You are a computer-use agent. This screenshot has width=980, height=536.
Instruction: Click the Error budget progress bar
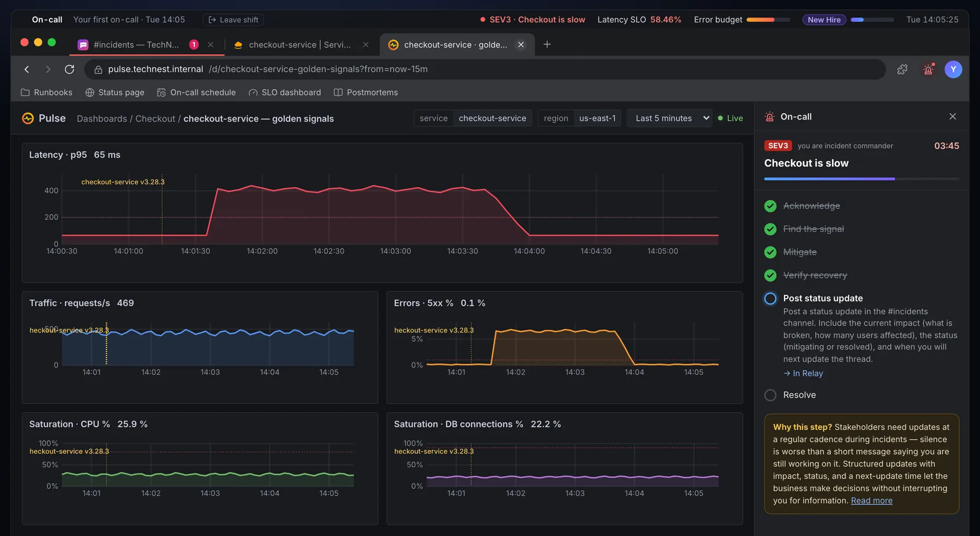click(768, 20)
